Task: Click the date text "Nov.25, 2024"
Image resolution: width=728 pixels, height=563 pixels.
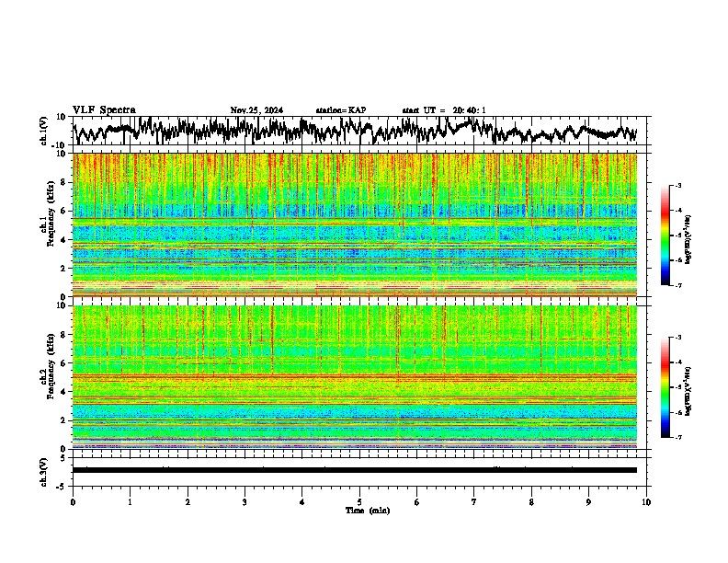Action: [256, 110]
